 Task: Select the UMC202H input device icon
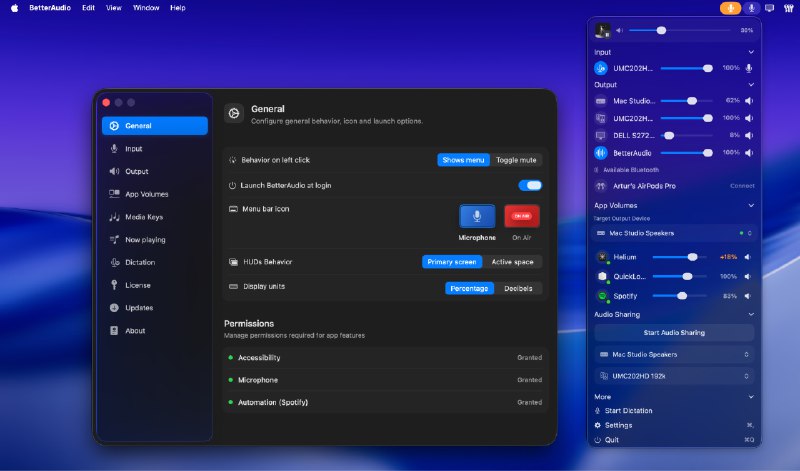(x=601, y=68)
